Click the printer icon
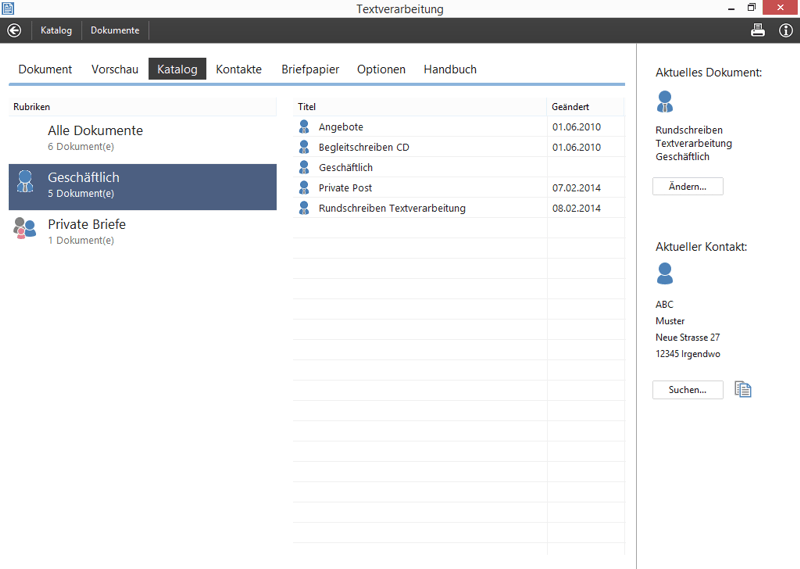800x569 pixels. coord(758,30)
